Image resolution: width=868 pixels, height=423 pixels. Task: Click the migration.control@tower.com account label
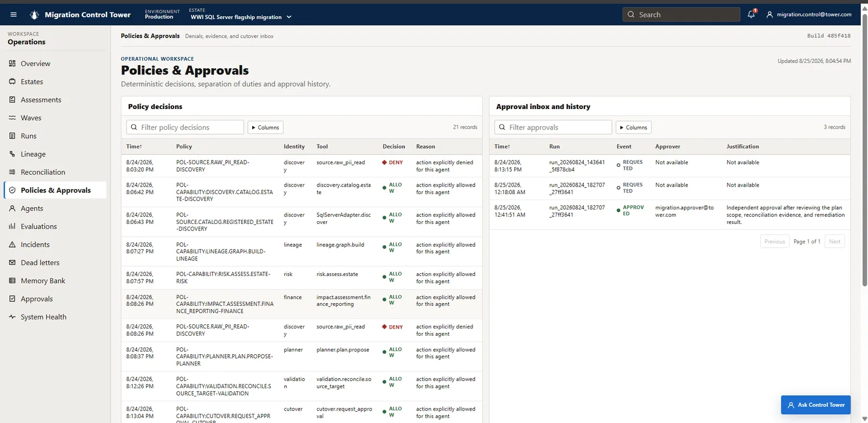(x=814, y=15)
